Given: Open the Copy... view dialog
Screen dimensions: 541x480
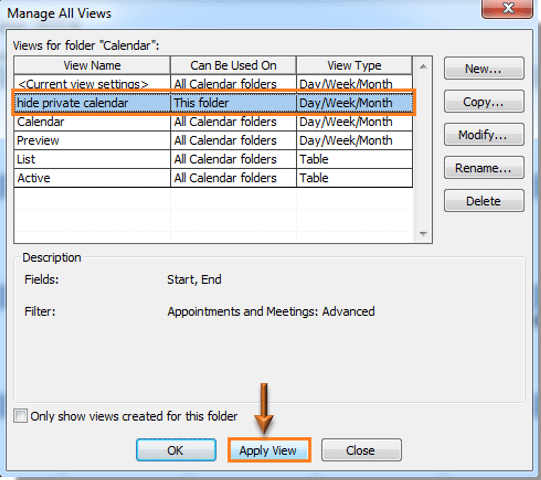Looking at the screenshot, I should (484, 102).
